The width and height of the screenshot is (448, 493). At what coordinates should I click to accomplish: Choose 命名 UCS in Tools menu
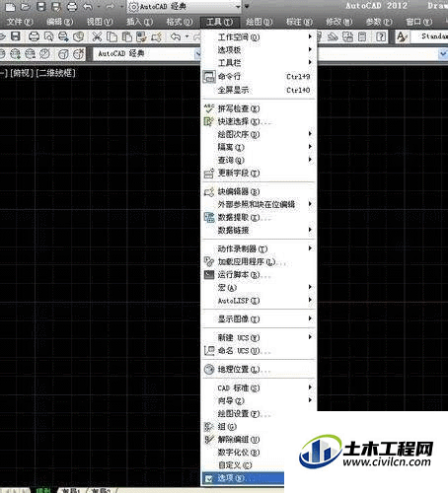pyautogui.click(x=259, y=351)
